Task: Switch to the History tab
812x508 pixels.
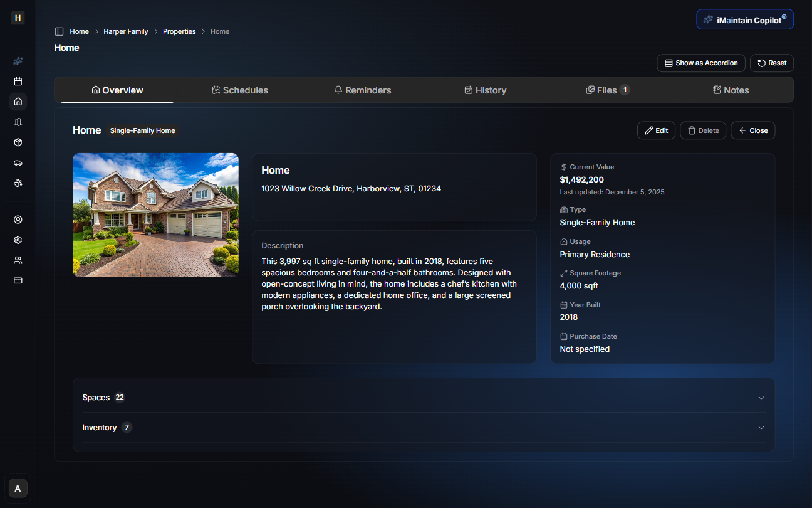Action: 486,90
